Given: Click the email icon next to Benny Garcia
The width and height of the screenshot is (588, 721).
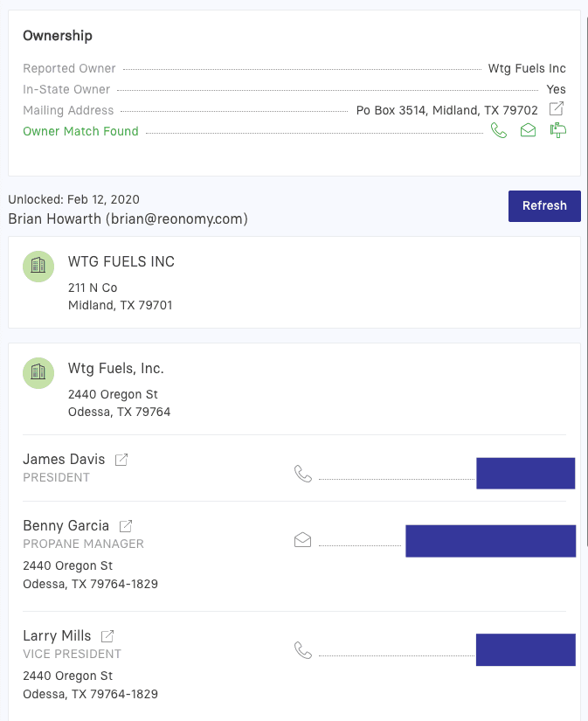Looking at the screenshot, I should point(303,540).
